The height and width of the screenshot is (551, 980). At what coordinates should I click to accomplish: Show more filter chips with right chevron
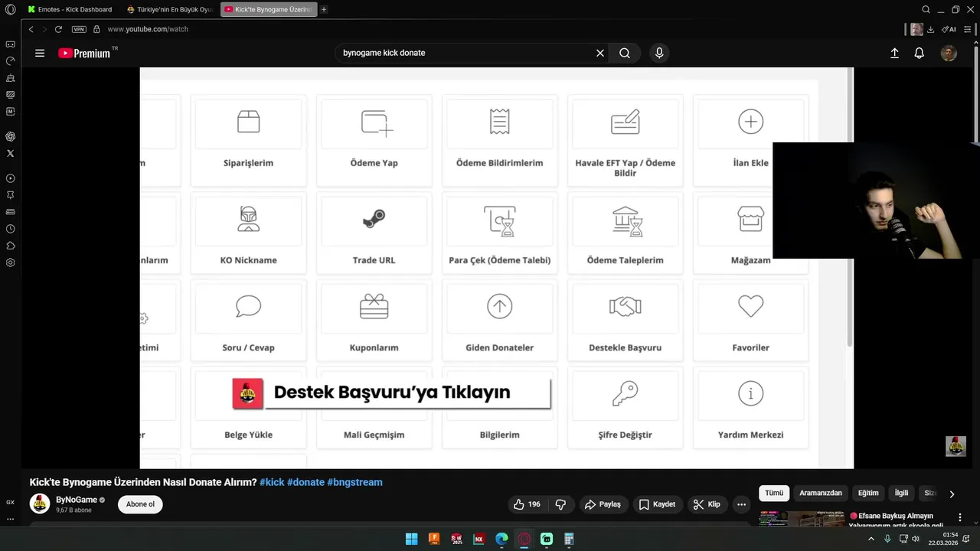[952, 494]
